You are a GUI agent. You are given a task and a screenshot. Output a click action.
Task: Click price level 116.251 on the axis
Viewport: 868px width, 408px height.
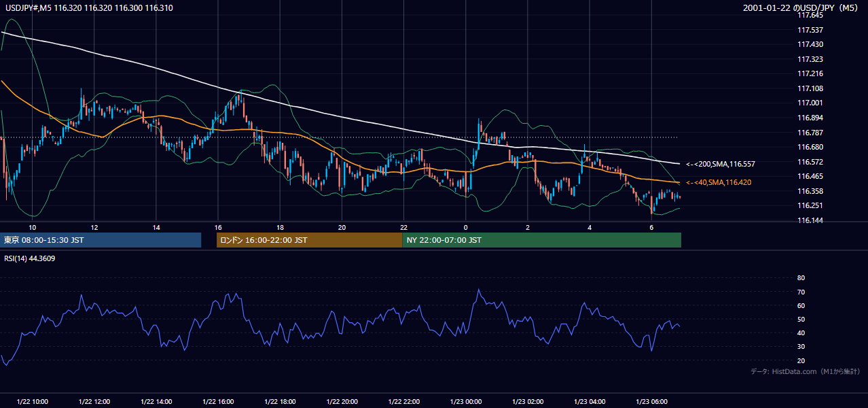(x=810, y=205)
